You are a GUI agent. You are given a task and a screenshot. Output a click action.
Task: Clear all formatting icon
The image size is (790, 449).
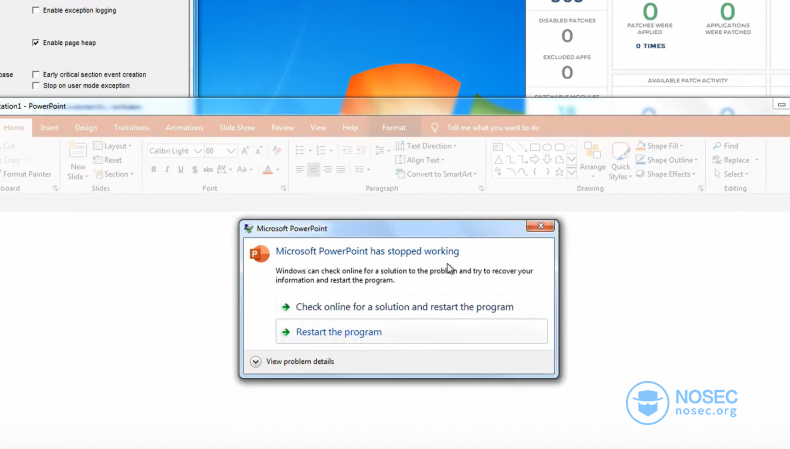pos(277,151)
